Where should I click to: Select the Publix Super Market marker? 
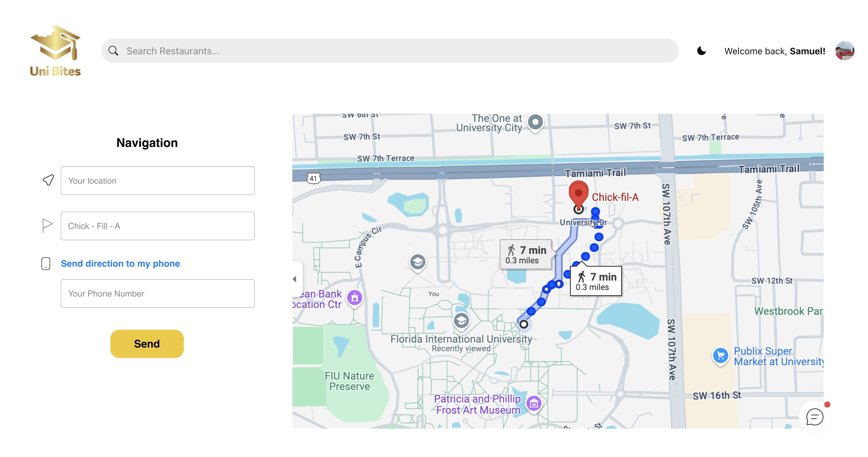(720, 355)
